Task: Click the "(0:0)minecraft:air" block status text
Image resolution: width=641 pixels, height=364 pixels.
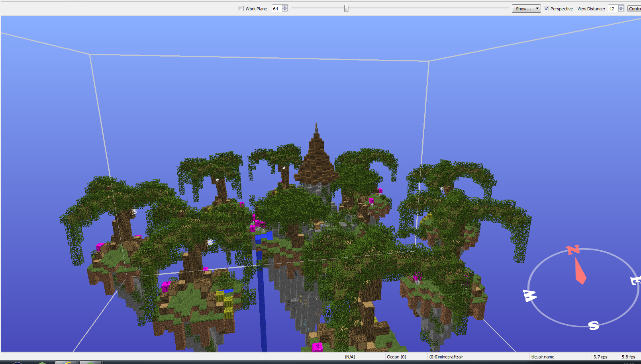Action: [446, 357]
